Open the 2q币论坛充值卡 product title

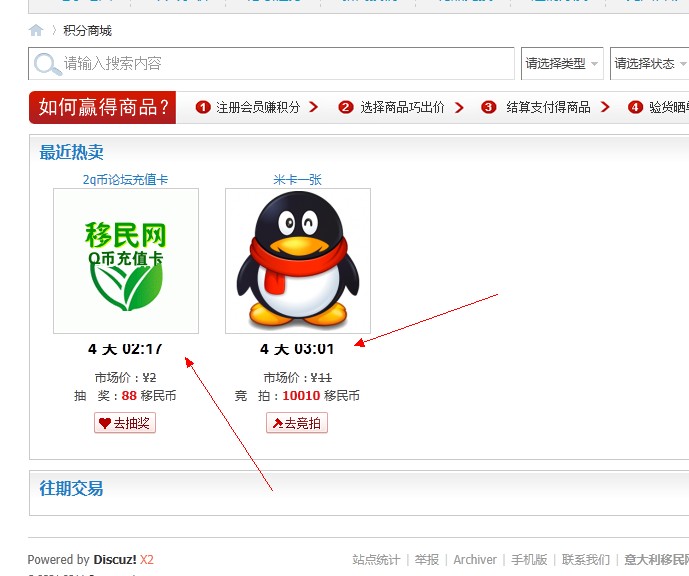click(x=126, y=179)
